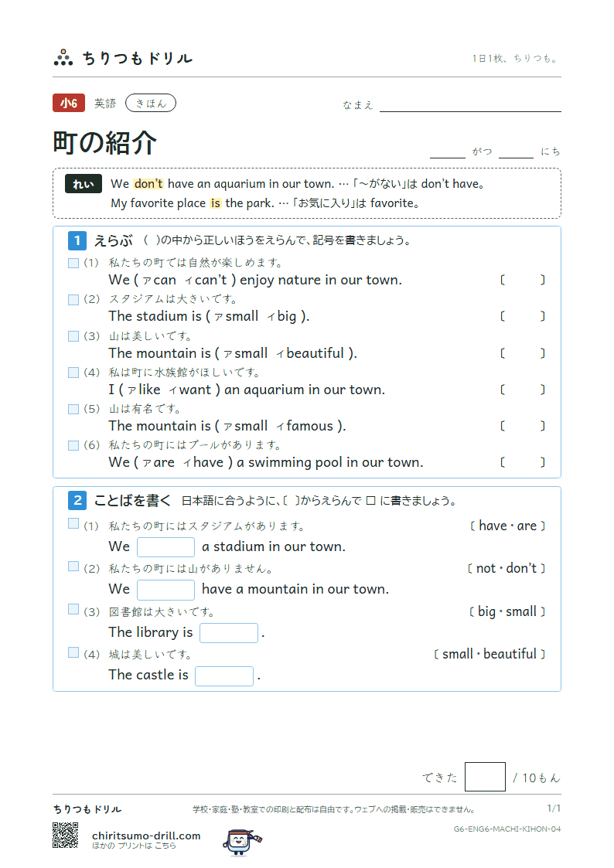Click option イ want in question (4)

190,390
